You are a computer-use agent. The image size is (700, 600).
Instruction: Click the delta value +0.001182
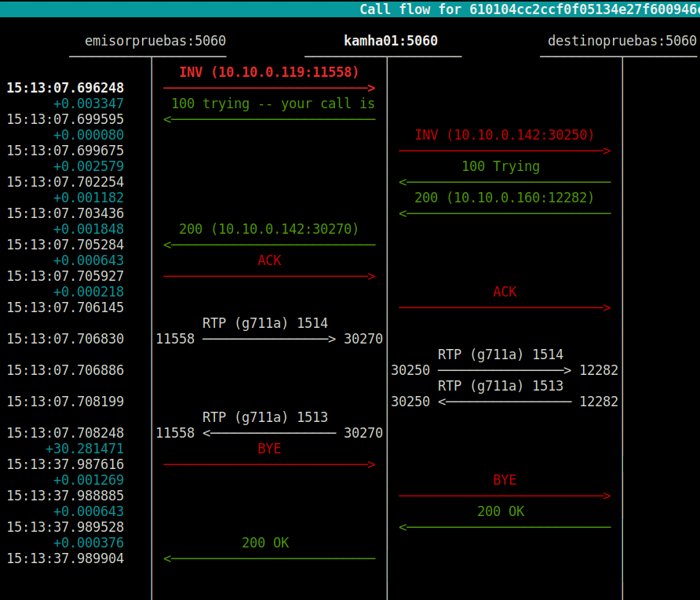pos(89,198)
